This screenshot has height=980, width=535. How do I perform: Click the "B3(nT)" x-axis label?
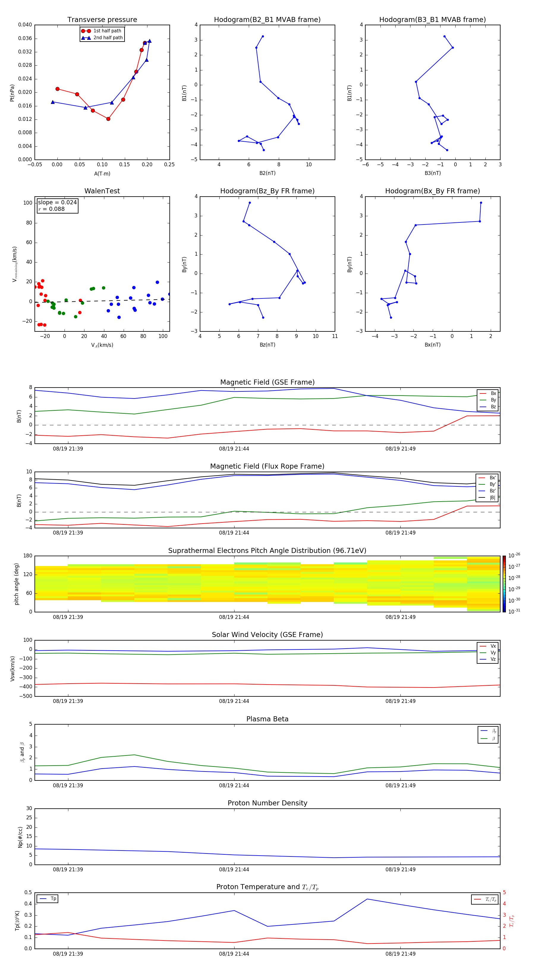[x=432, y=173]
